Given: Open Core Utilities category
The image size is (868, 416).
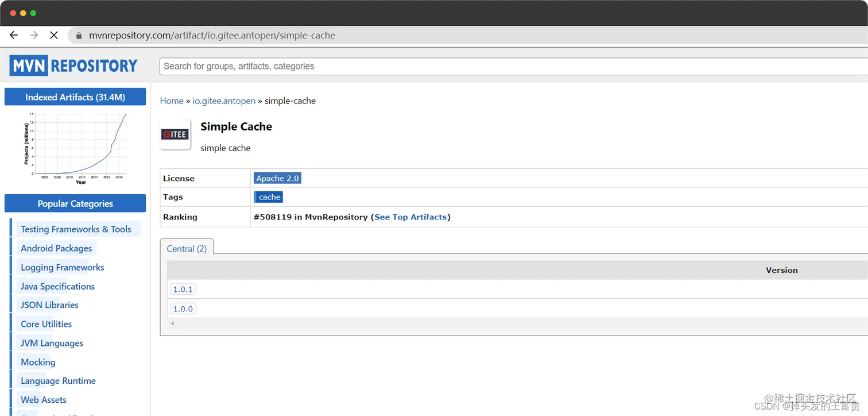Looking at the screenshot, I should click(x=46, y=323).
